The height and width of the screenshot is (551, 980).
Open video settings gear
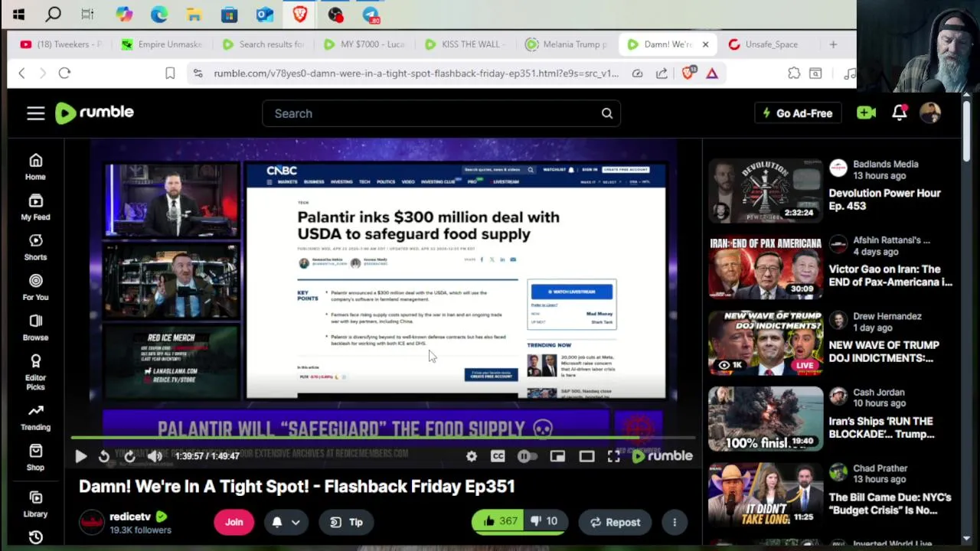pyautogui.click(x=472, y=456)
